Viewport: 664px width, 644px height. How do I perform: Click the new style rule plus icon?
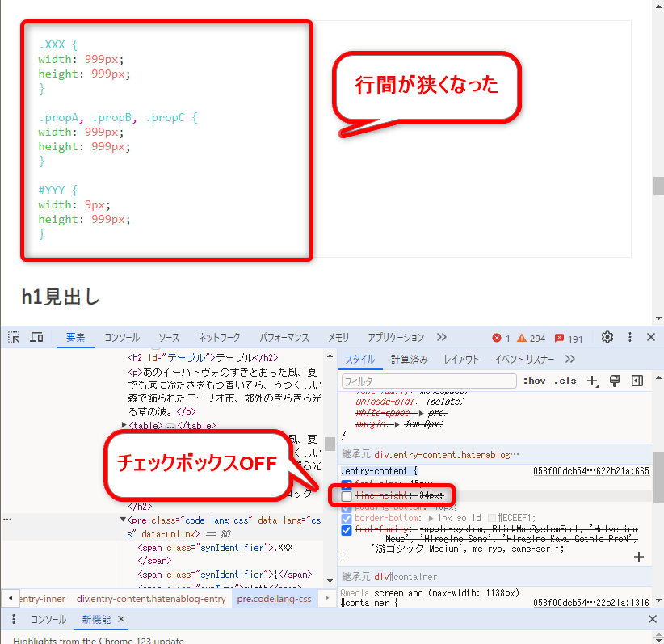click(x=593, y=381)
